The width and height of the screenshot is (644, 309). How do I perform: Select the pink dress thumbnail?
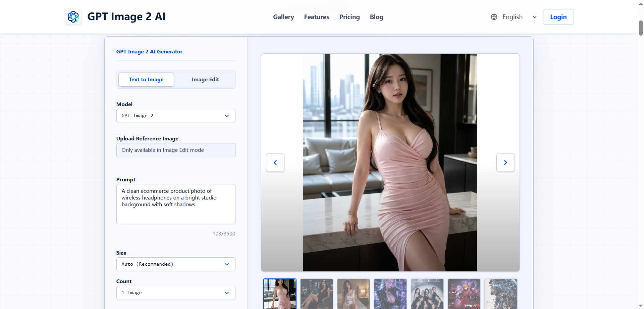point(280,294)
